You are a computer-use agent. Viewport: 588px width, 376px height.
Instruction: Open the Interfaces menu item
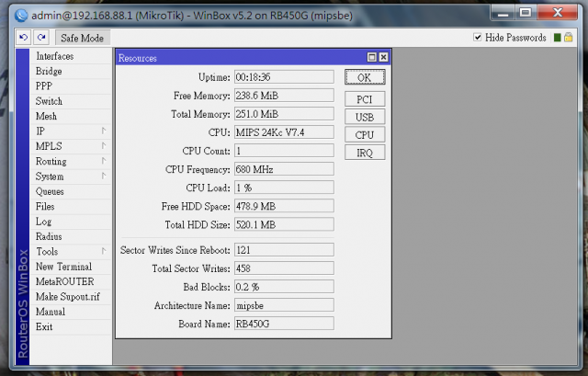point(71,56)
